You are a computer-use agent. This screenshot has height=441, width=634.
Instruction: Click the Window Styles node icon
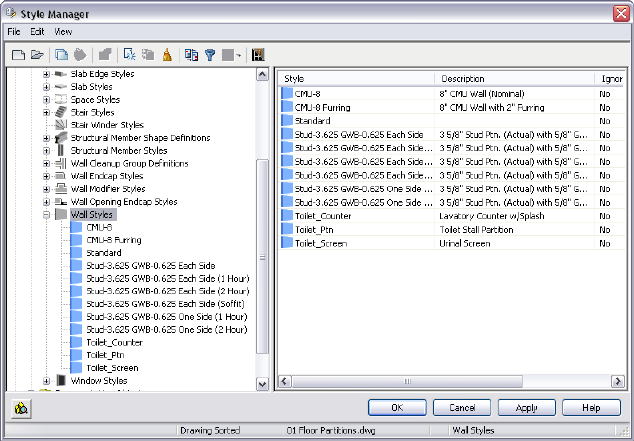point(61,380)
